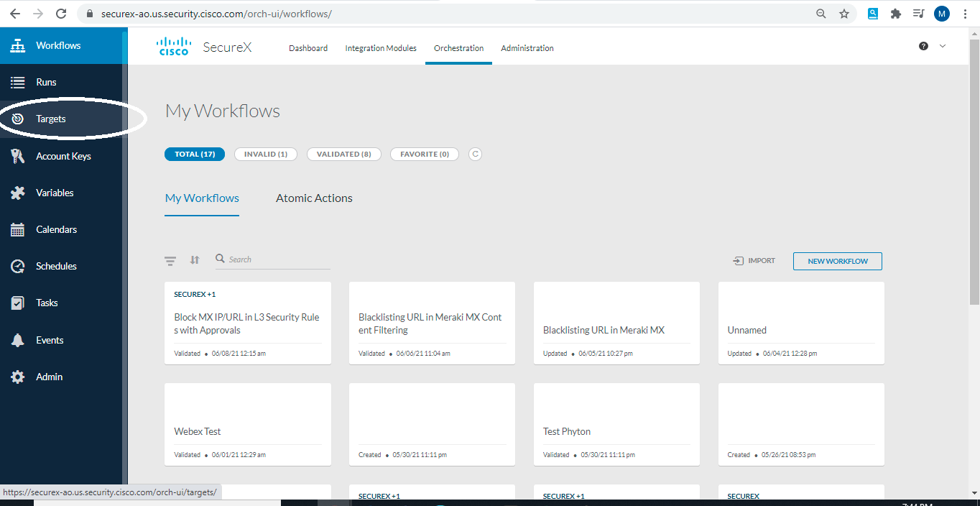The height and width of the screenshot is (506, 980).
Task: Open the Webex Test workflow card
Action: 248,424
